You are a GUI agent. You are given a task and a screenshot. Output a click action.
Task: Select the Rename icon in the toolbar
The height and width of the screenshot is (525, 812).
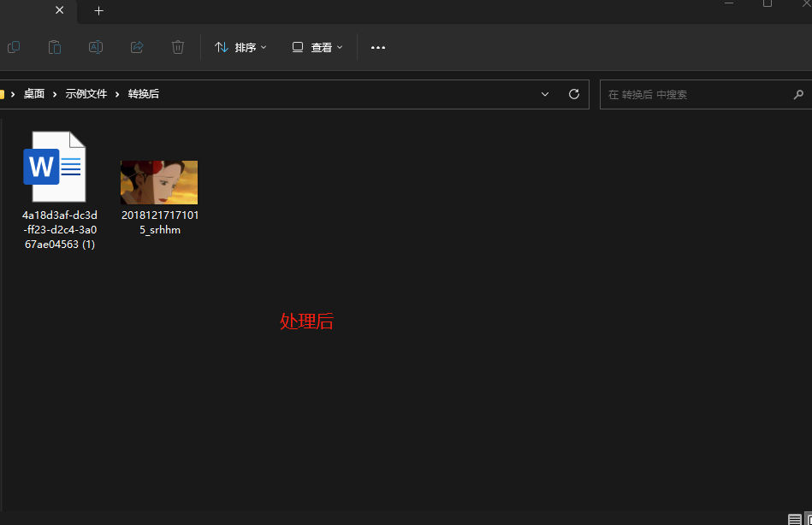tap(95, 47)
